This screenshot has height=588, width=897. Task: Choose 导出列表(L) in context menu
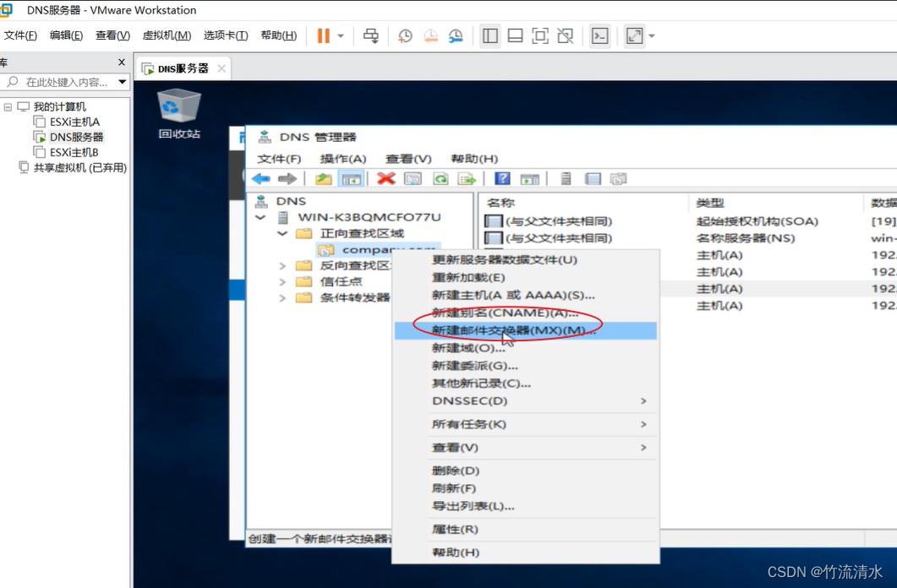(526, 506)
